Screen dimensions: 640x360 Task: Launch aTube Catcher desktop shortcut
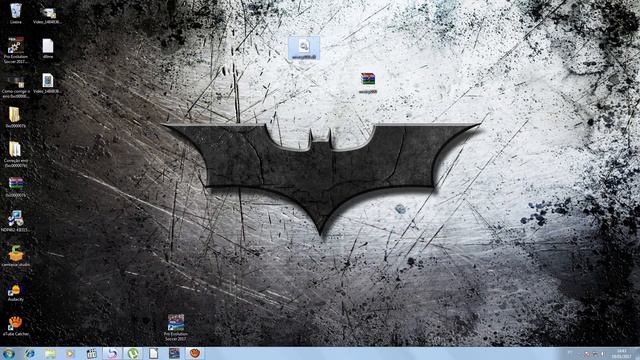[16, 326]
